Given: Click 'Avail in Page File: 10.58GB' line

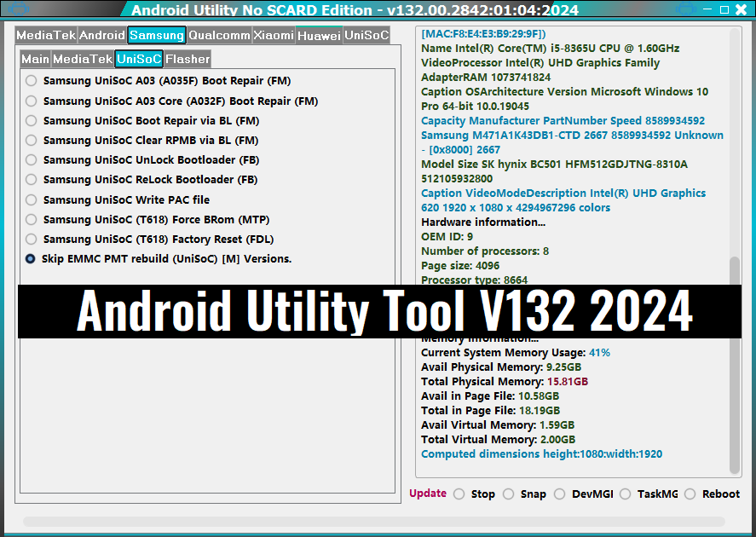Looking at the screenshot, I should [x=490, y=396].
